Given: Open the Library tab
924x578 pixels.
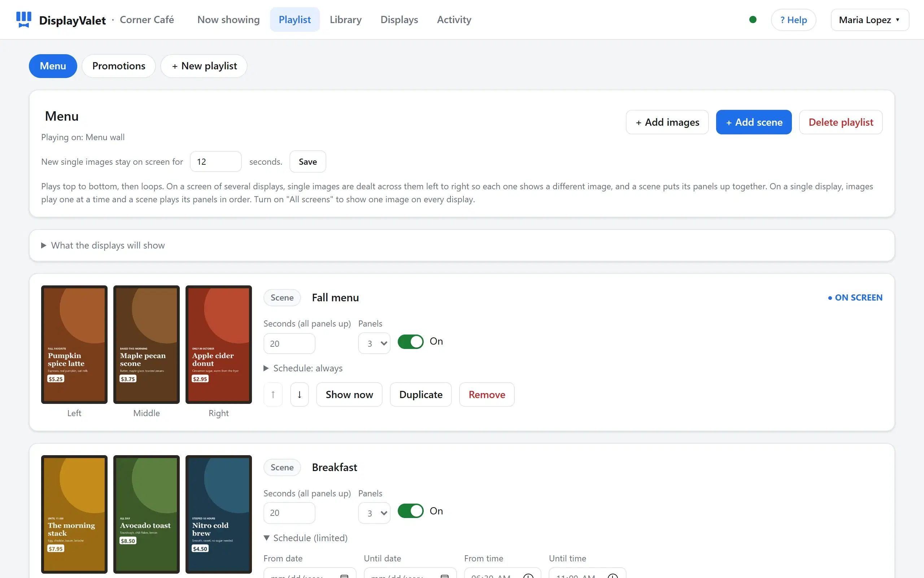Looking at the screenshot, I should click(345, 20).
